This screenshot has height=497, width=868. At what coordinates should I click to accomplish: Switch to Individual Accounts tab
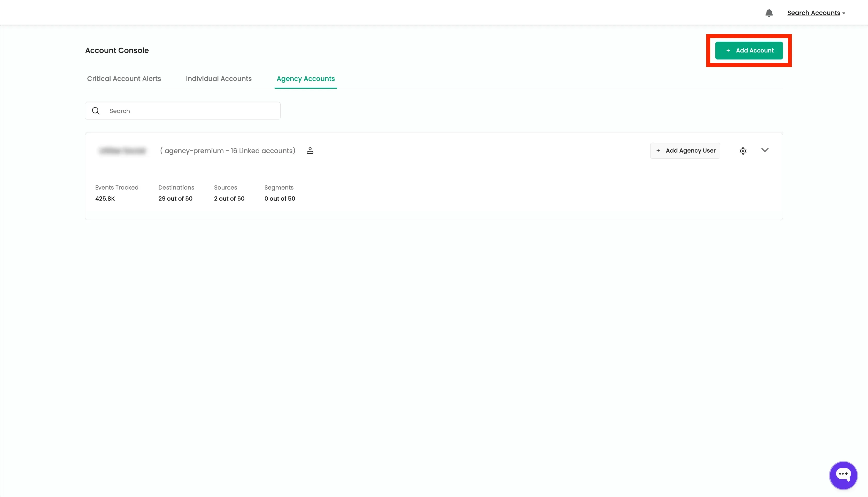[x=219, y=79]
